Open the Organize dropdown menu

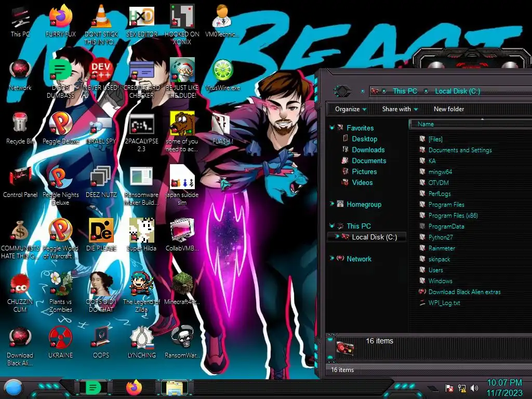[351, 109]
